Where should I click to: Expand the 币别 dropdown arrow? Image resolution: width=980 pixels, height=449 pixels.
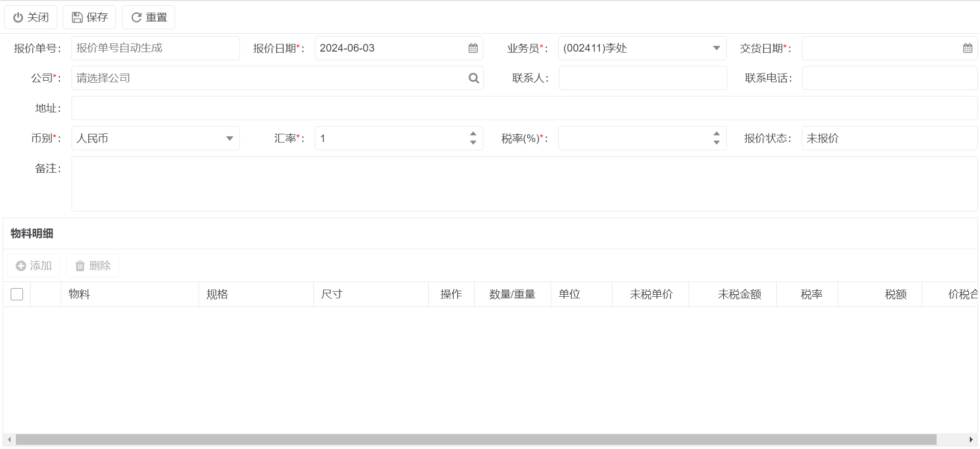point(230,138)
